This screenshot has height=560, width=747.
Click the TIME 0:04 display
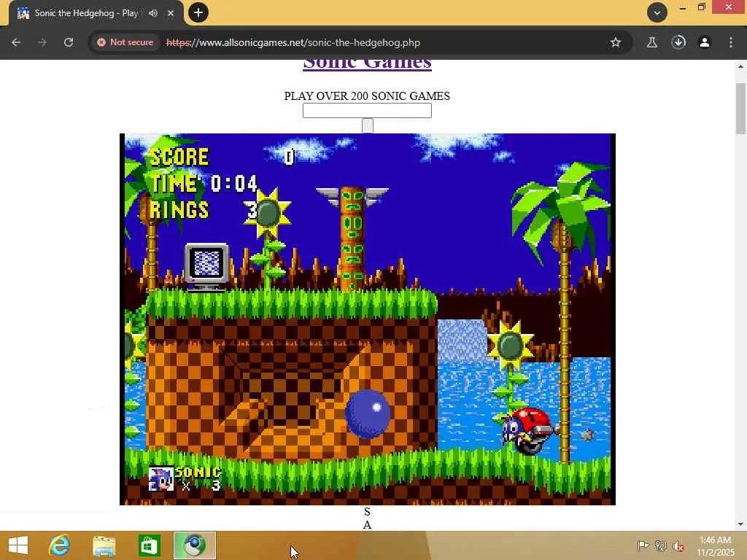[x=204, y=183]
